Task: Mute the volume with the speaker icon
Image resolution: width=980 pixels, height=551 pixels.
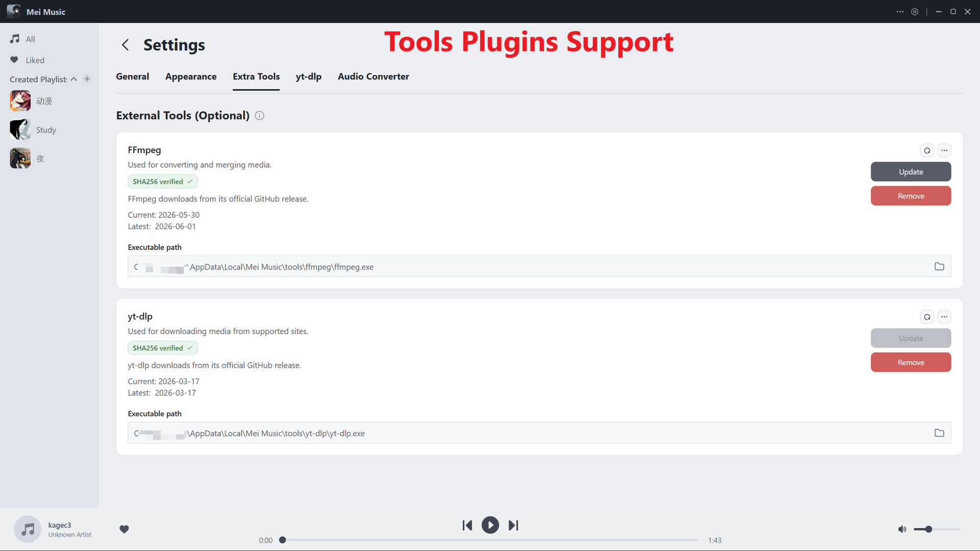Action: 902,529
